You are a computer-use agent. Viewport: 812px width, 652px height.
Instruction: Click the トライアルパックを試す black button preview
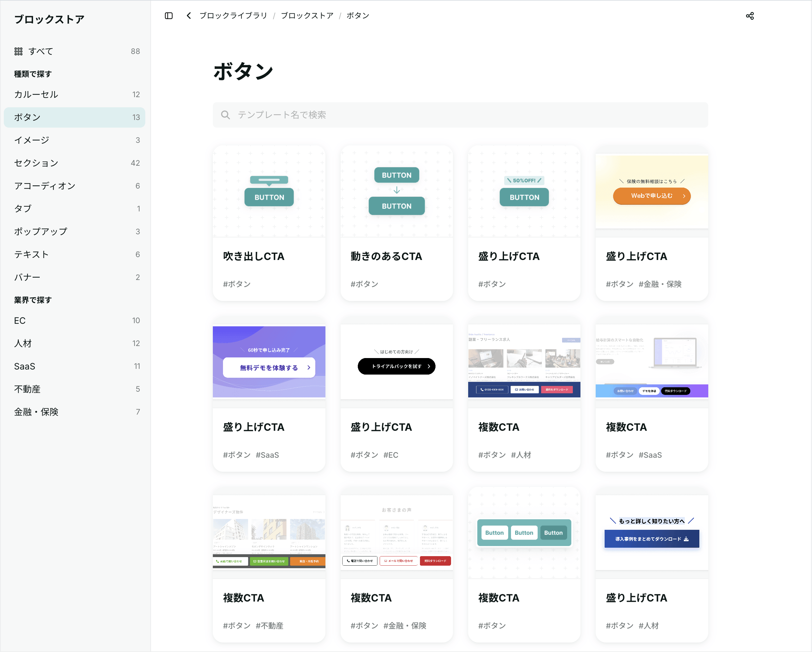pos(396,366)
